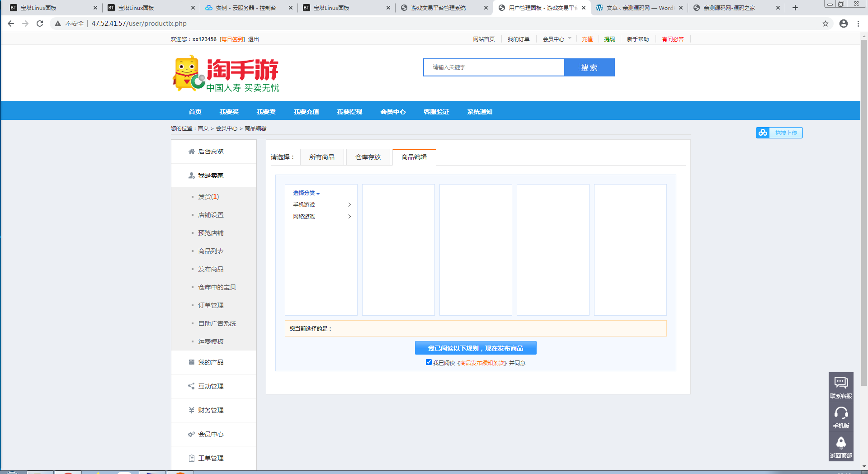The image size is (868, 474).
Task: Click the page vertical scrollbar
Action: (x=864, y=213)
